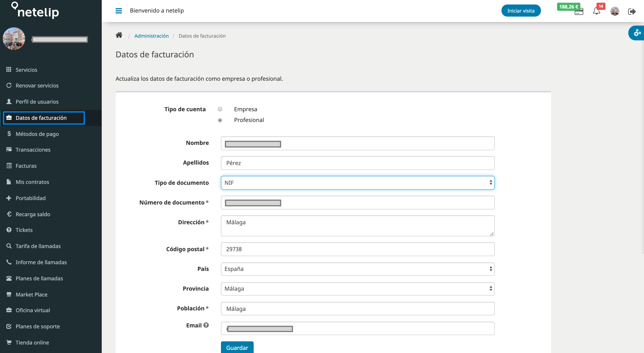Open the Provincia selector dropdown

(x=357, y=288)
